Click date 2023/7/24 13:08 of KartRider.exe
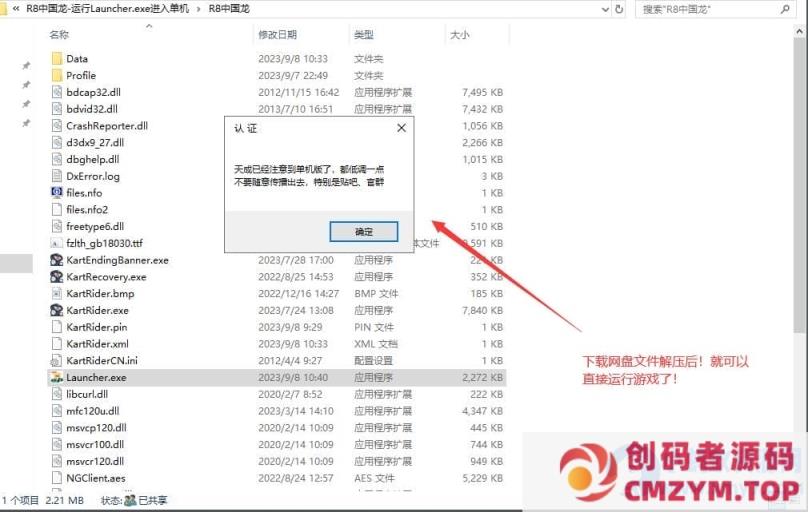This screenshot has width=808, height=512. [296, 311]
